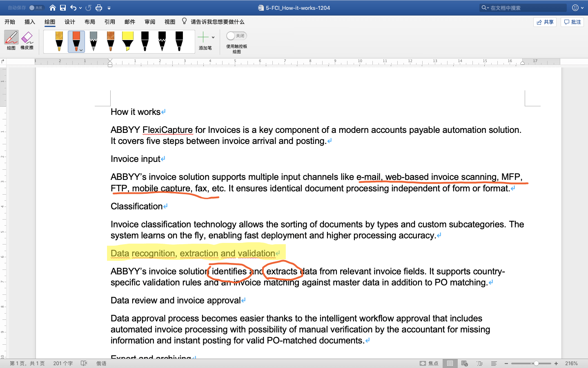Click the Tell Me lightbulb search field
588x368 pixels.
click(213, 22)
